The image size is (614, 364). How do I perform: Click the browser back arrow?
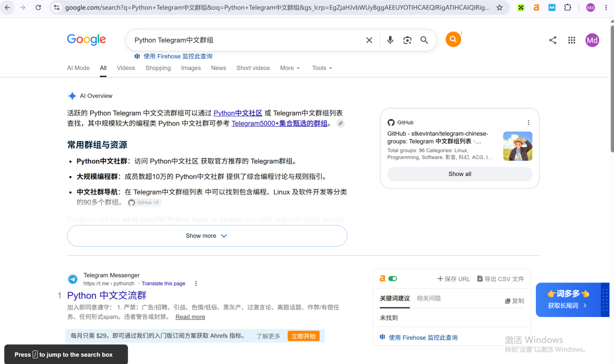8,8
